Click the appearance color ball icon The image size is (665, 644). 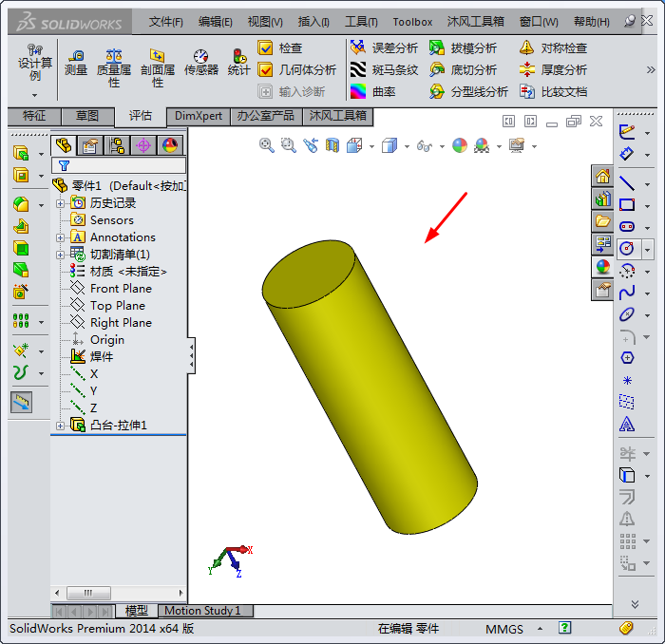[459, 145]
